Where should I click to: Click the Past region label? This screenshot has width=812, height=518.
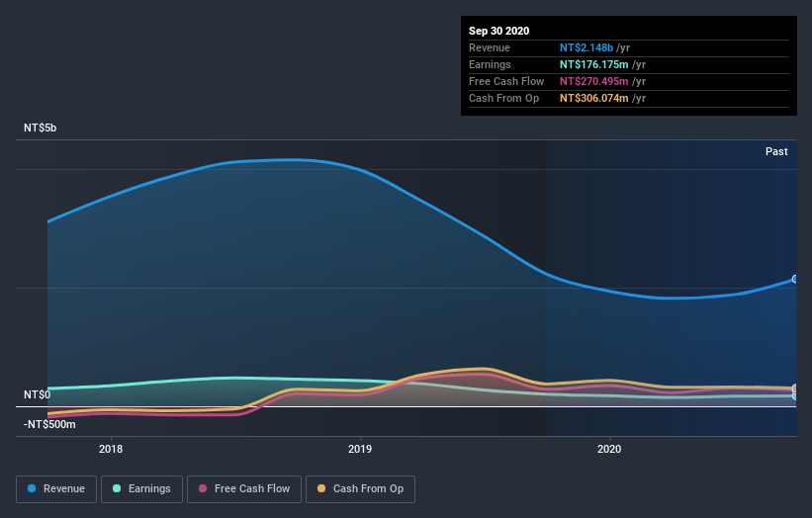click(x=776, y=151)
